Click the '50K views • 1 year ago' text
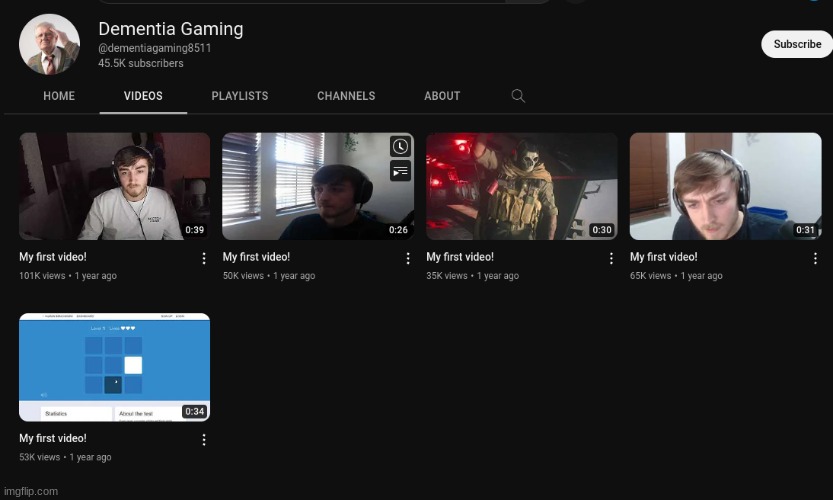Image resolution: width=833 pixels, height=500 pixels. pyautogui.click(x=269, y=276)
